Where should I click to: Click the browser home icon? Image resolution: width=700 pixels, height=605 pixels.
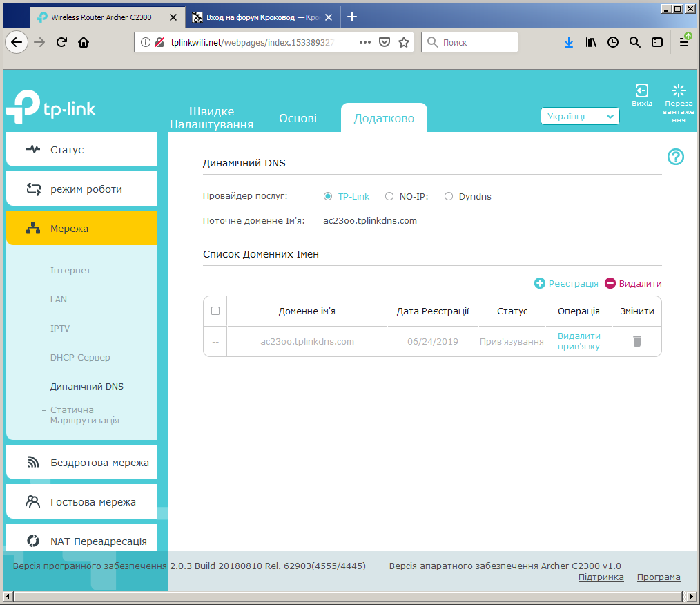click(84, 42)
